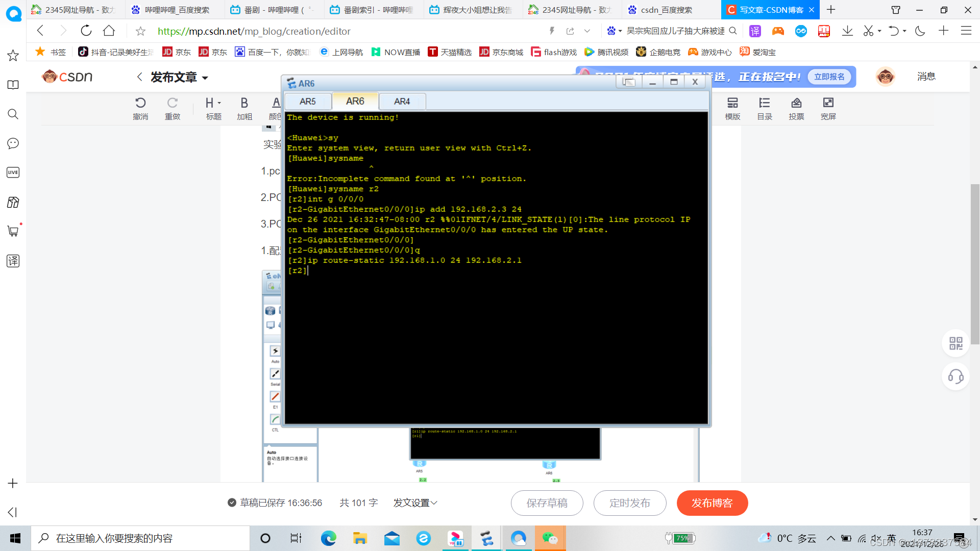The image size is (980, 551).
Task: Click the 发布博客 button
Action: [x=712, y=503]
